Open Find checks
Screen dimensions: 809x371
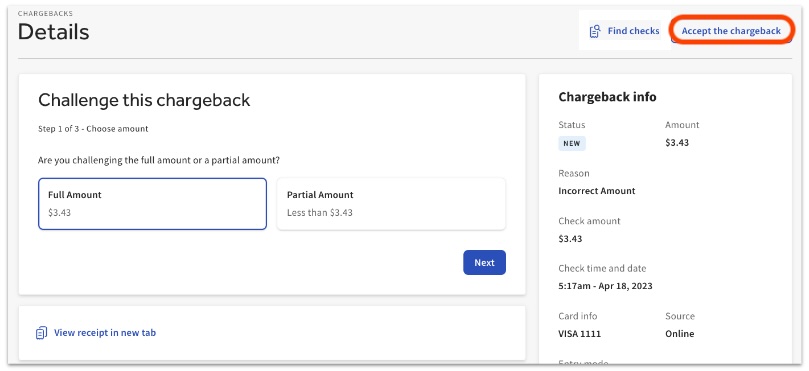pos(624,31)
